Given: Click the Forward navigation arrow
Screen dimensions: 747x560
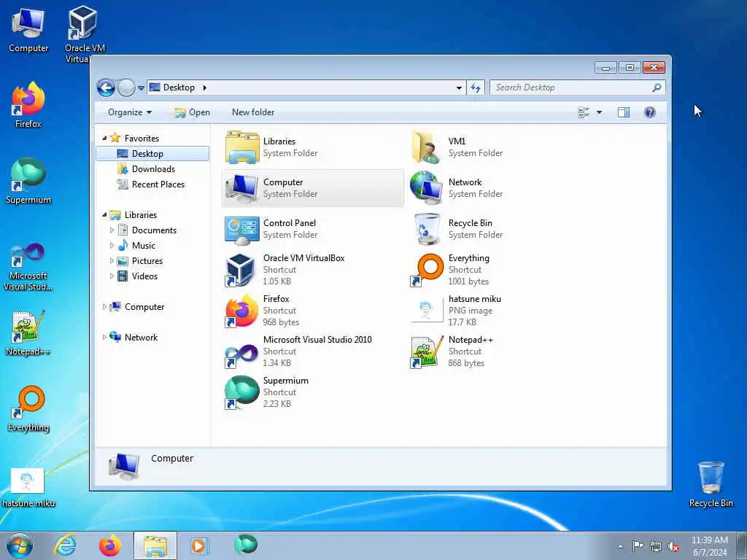Looking at the screenshot, I should [126, 87].
